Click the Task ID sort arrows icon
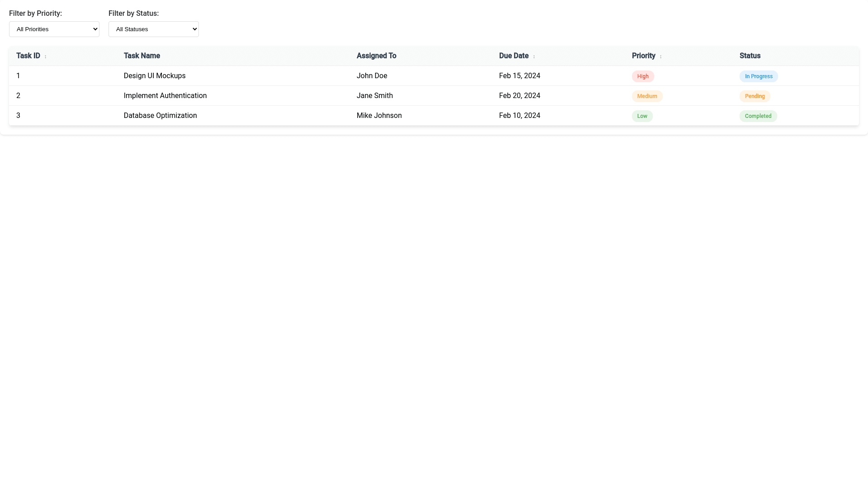868x488 pixels. (45, 56)
